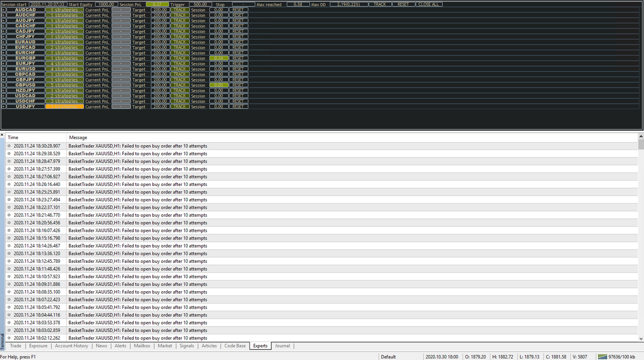The height and width of the screenshot is (360, 644).
Task: Edit the Trigger value field showing 500.00
Action: (200, 4)
